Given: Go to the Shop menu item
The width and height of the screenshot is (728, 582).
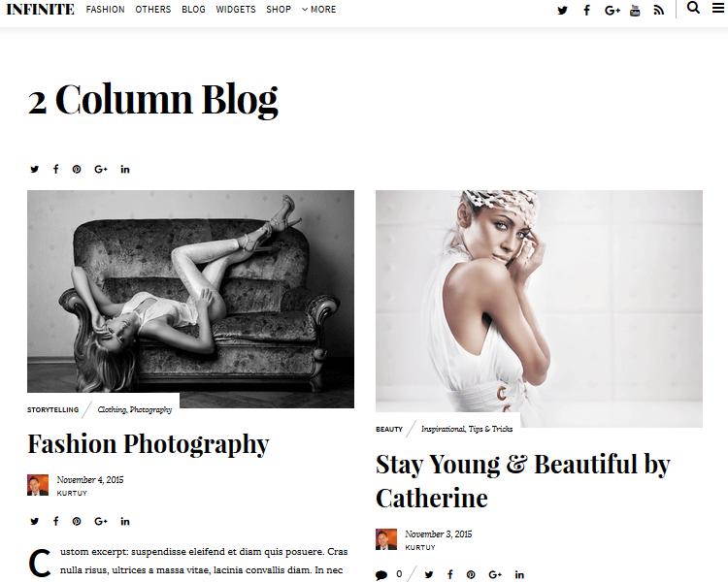Looking at the screenshot, I should pyautogui.click(x=279, y=10).
